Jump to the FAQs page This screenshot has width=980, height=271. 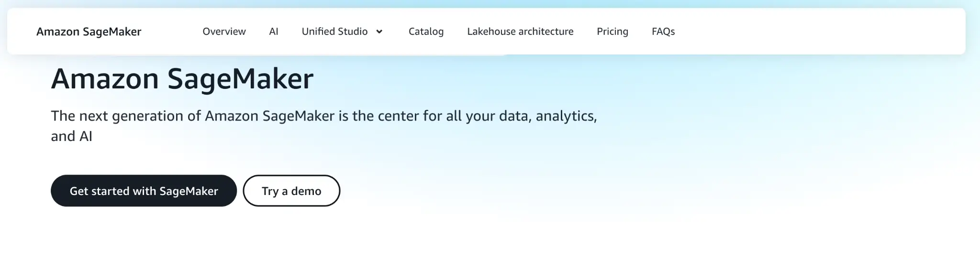click(x=663, y=32)
